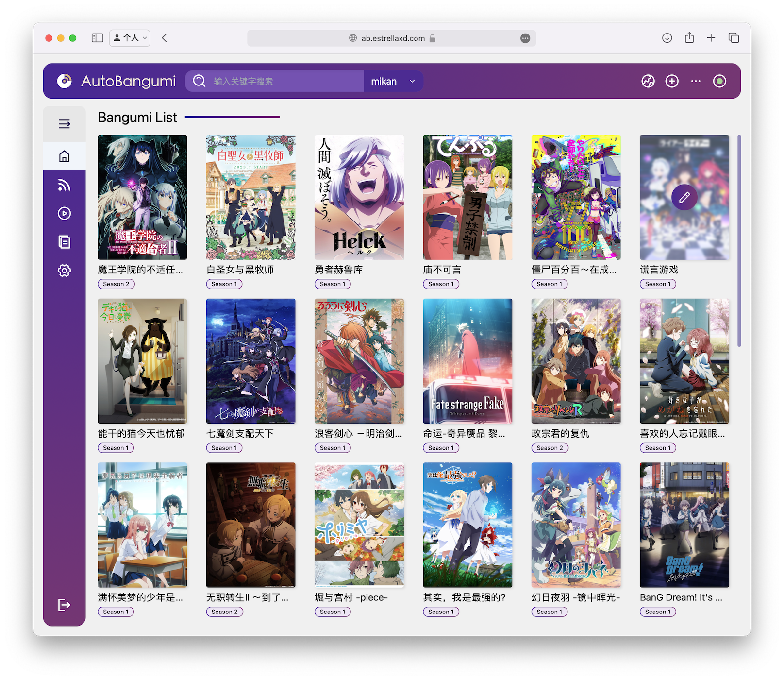Collapse the sidebar with the arrow icon
Image resolution: width=784 pixels, height=680 pixels.
pos(64,124)
